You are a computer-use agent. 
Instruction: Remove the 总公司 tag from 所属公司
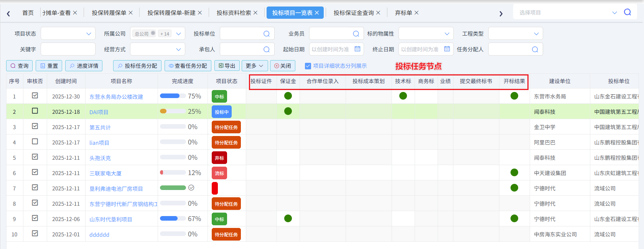[x=153, y=33]
